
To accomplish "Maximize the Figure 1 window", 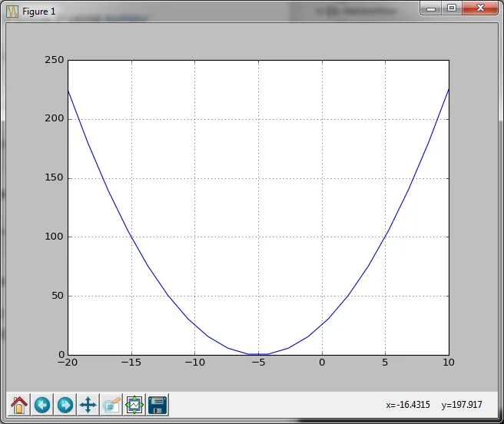I will click(452, 8).
